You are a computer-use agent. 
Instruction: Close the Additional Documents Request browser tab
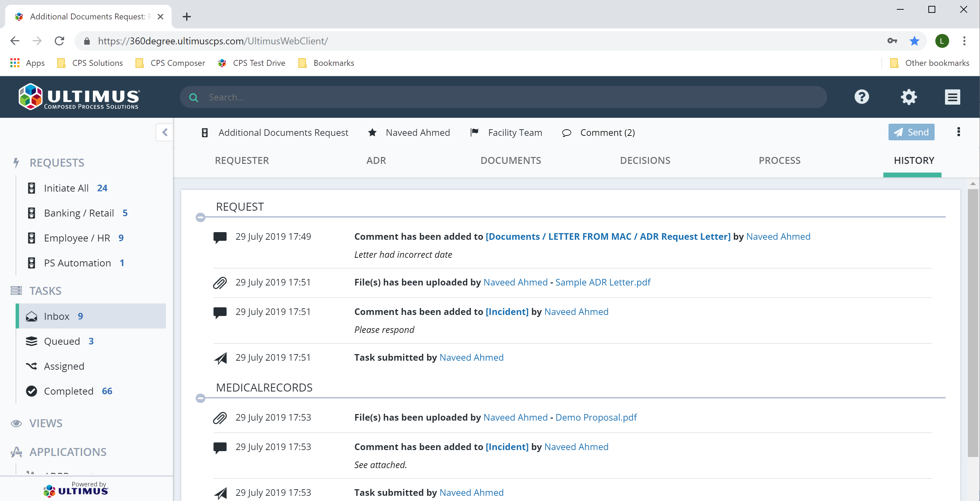click(160, 16)
